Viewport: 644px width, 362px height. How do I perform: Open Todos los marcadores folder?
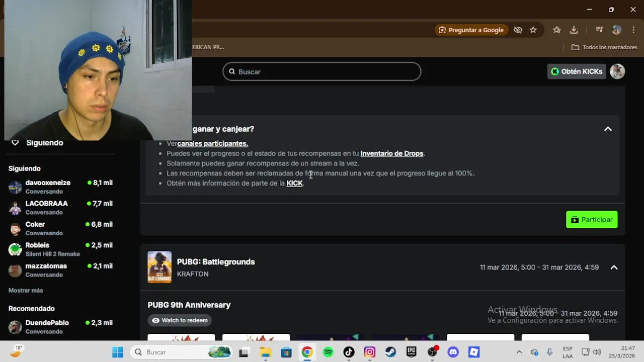click(x=604, y=47)
